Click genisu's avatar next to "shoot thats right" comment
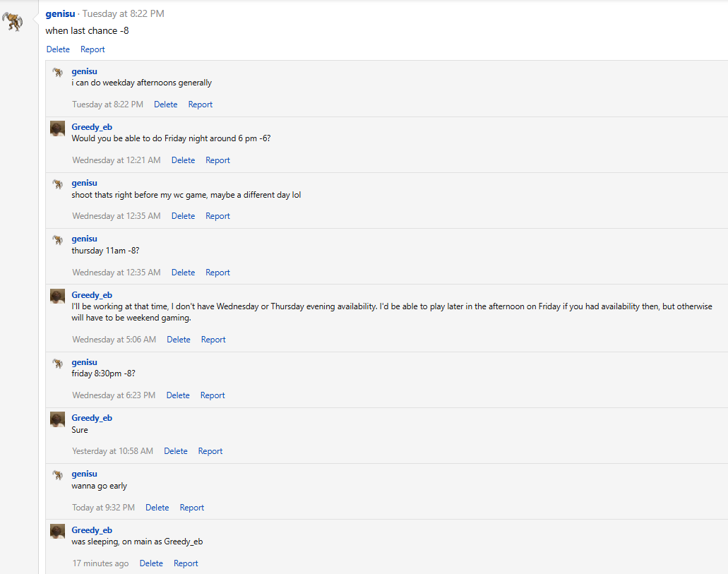 (58, 184)
